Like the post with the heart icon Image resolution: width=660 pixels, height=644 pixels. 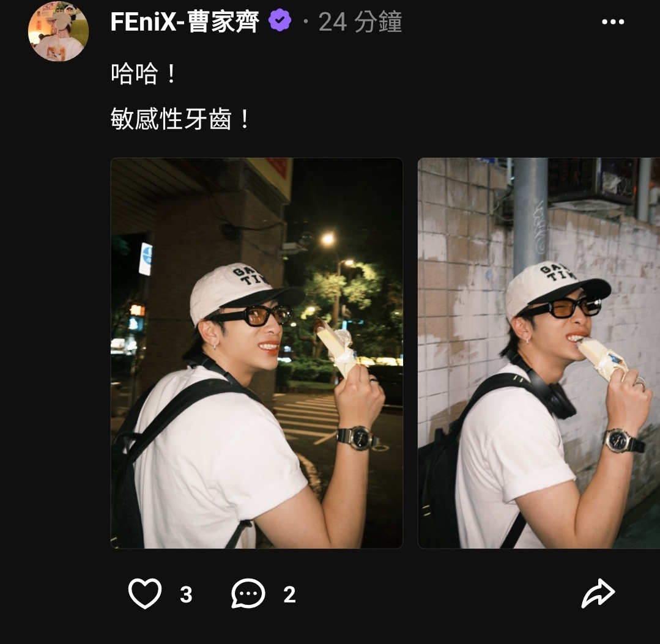(x=145, y=593)
